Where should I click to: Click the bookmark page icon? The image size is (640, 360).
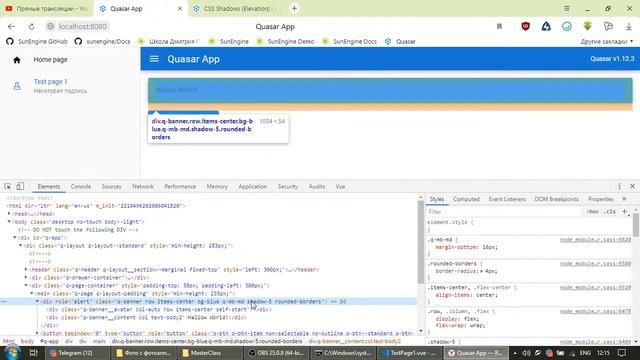[499, 27]
